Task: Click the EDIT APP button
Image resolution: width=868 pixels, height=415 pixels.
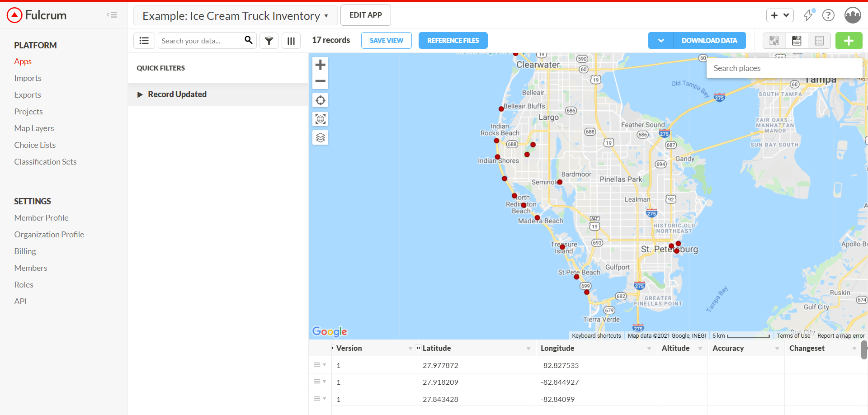Action: (x=365, y=15)
